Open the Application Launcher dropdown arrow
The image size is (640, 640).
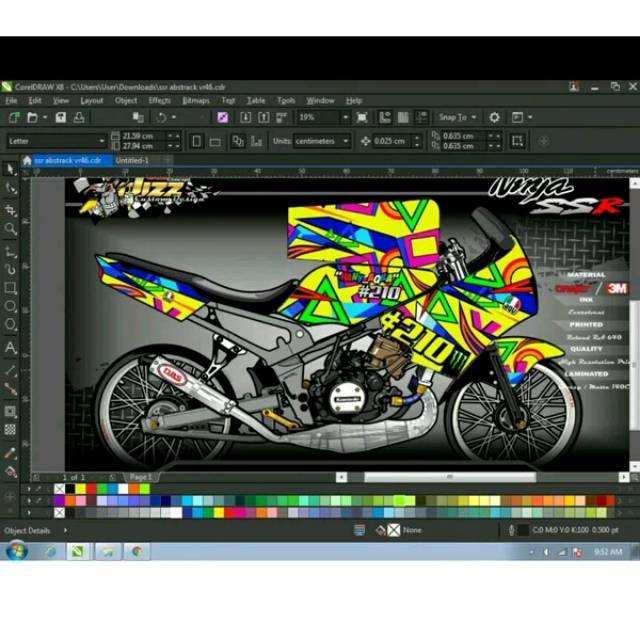click(530, 118)
